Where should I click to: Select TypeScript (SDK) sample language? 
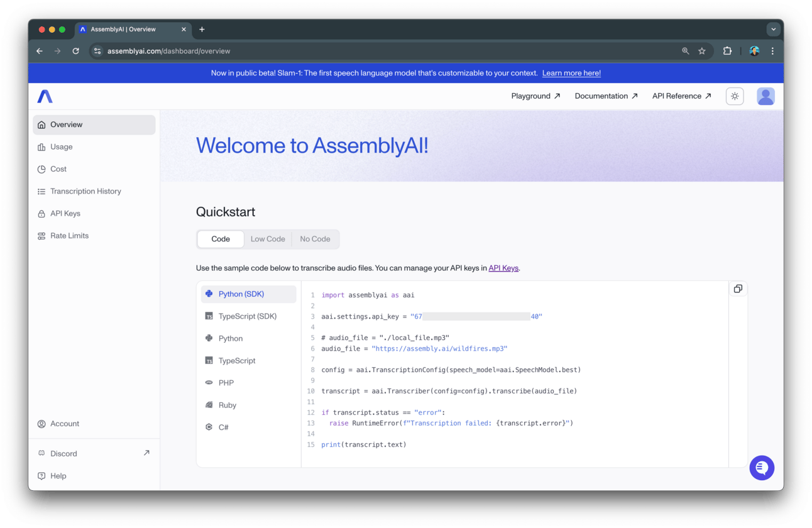click(249, 316)
